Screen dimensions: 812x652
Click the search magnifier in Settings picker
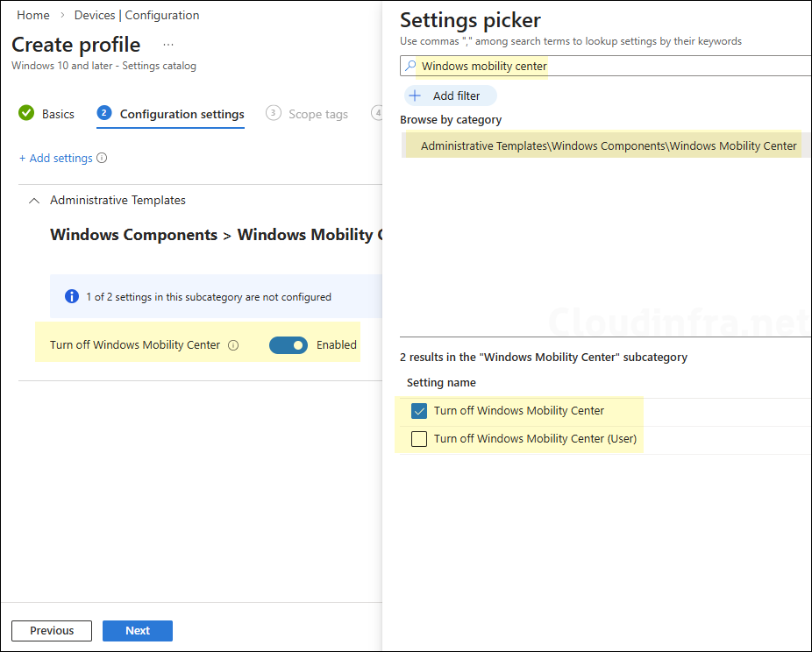coord(410,65)
